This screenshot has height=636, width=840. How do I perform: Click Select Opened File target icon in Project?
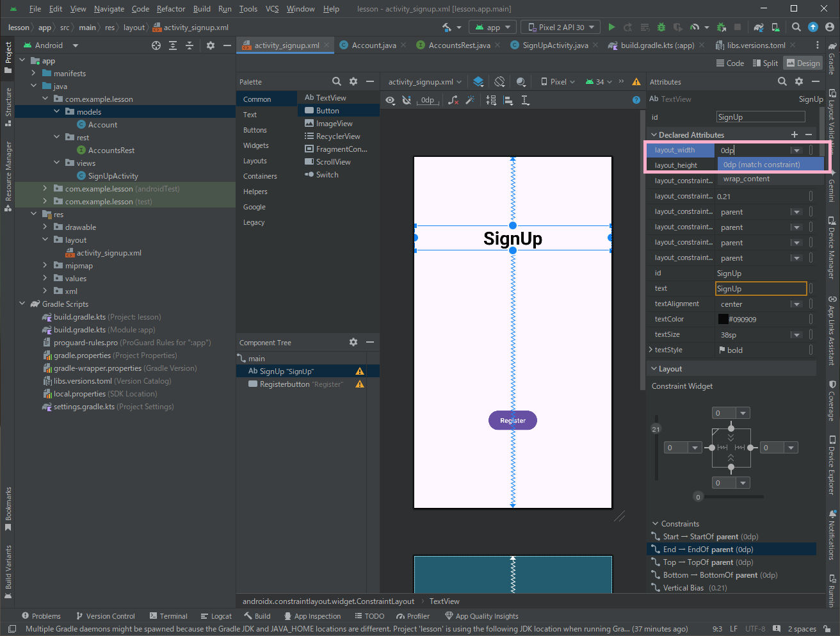pyautogui.click(x=156, y=45)
